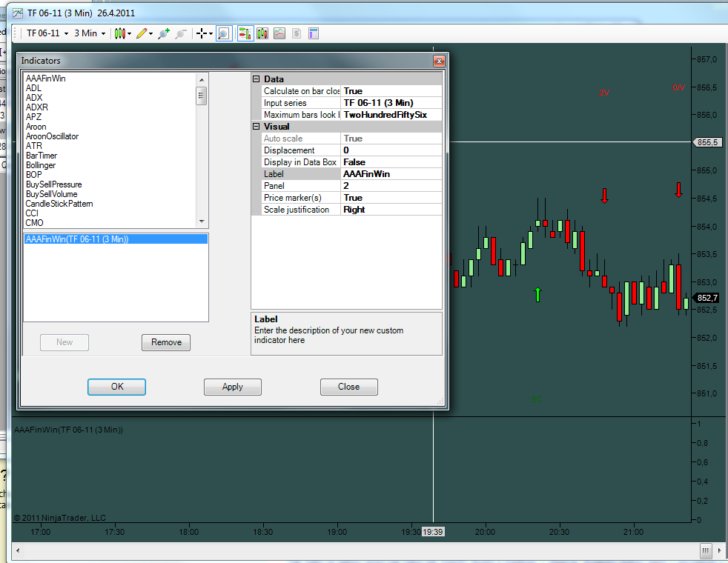Click the OK button

[116, 387]
